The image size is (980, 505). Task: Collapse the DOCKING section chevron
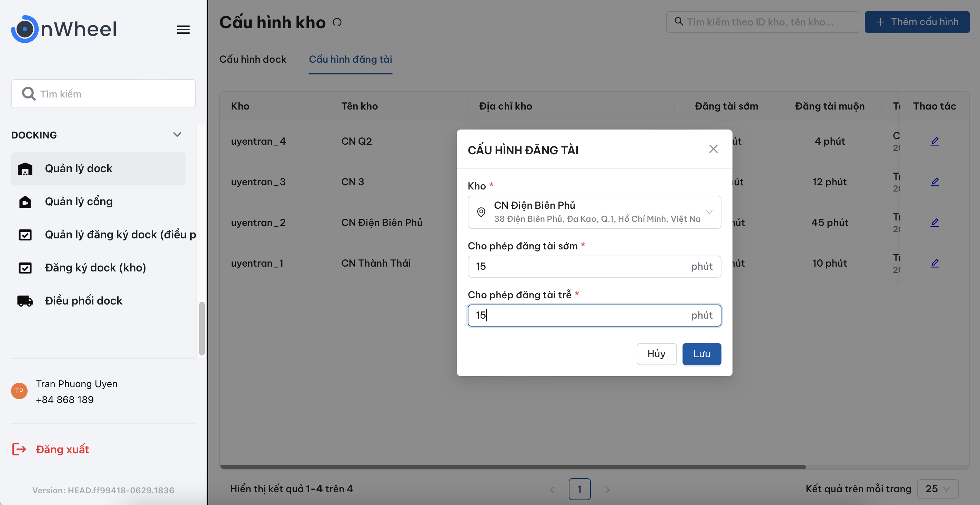177,135
